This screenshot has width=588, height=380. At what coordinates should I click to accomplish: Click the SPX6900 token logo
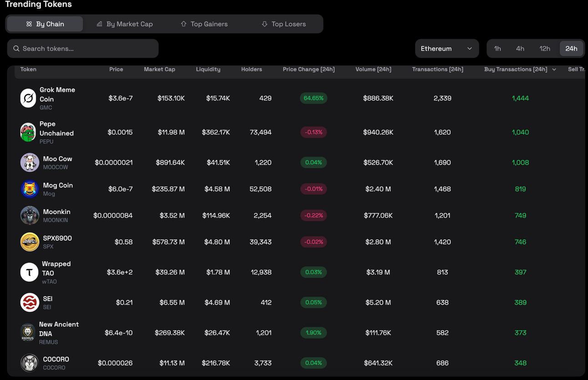click(30, 242)
